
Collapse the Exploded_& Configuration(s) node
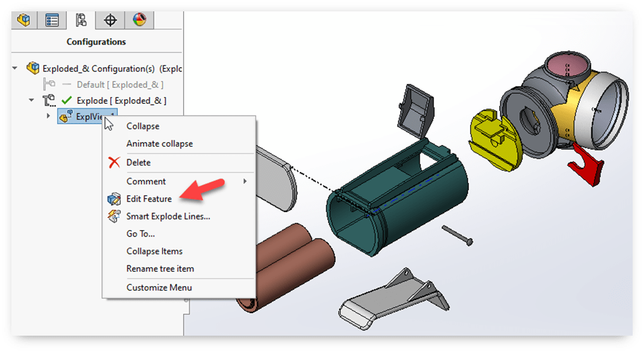pos(14,68)
